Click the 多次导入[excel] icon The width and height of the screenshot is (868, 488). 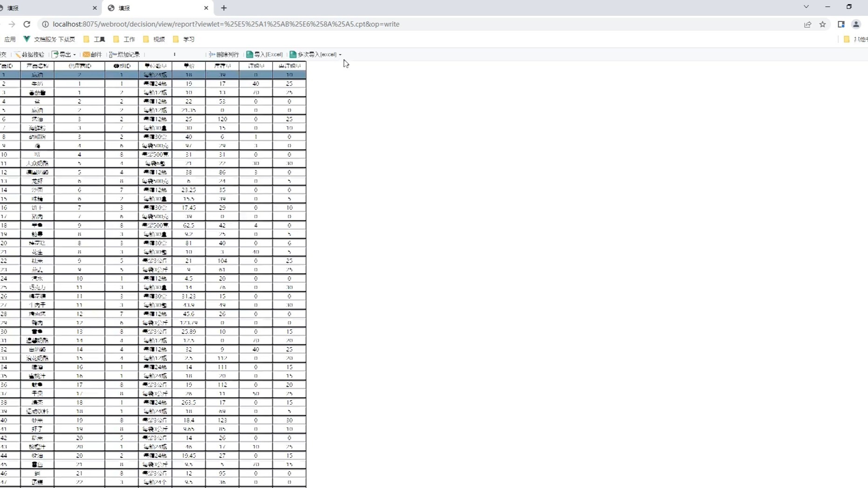click(293, 55)
